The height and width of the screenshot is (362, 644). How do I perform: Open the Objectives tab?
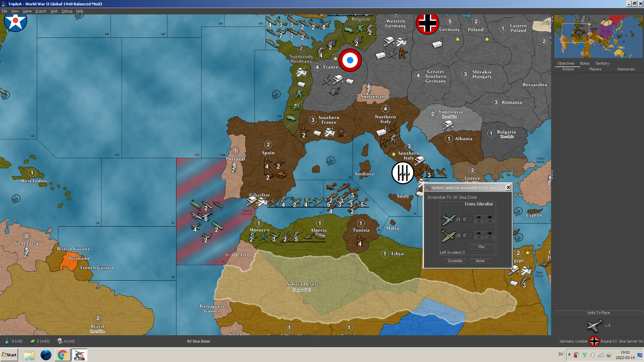566,63
